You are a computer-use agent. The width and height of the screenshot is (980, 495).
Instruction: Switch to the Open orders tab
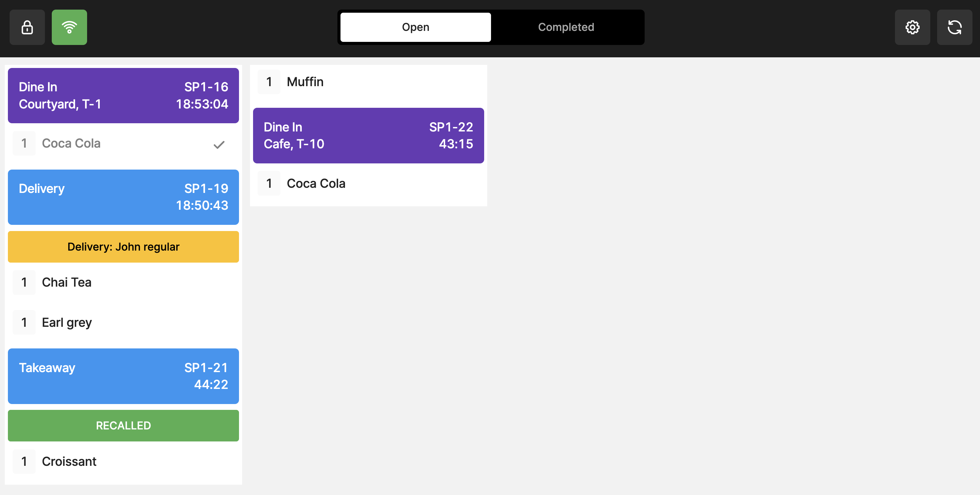tap(415, 27)
